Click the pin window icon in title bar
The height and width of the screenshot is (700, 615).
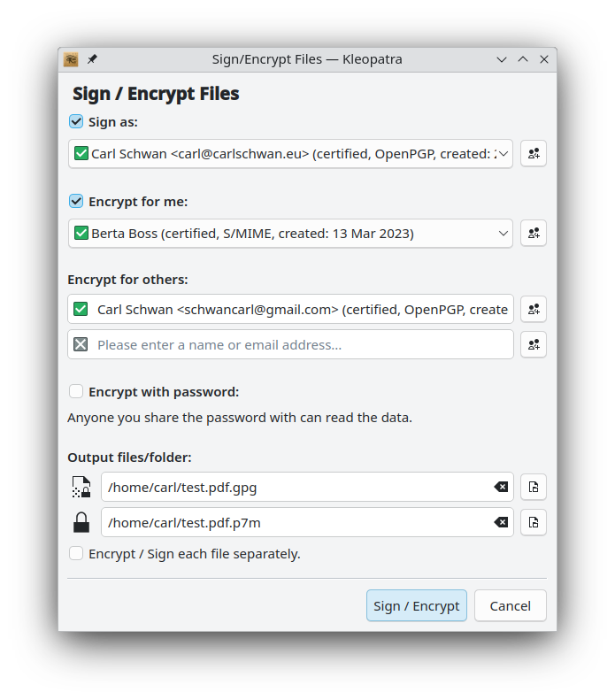tap(92, 59)
